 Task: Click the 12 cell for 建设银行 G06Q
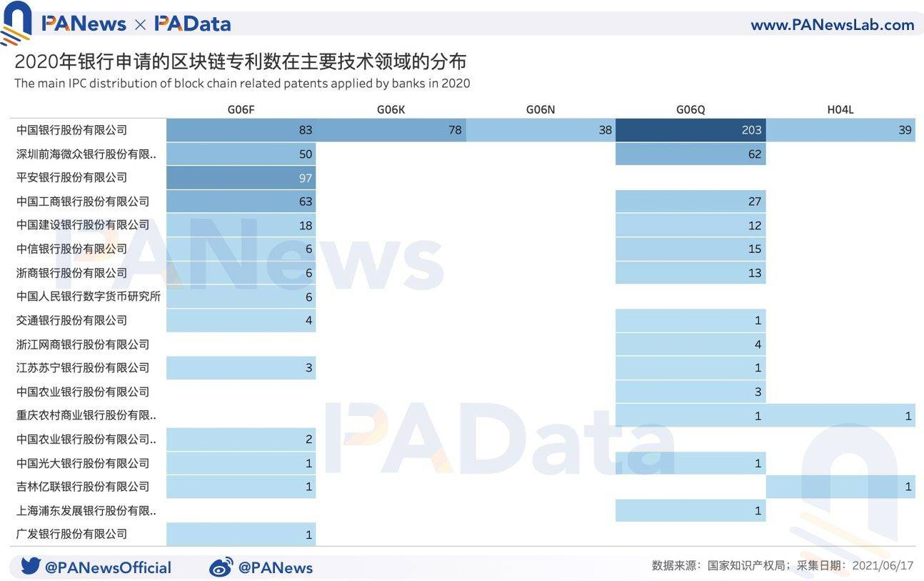[691, 225]
